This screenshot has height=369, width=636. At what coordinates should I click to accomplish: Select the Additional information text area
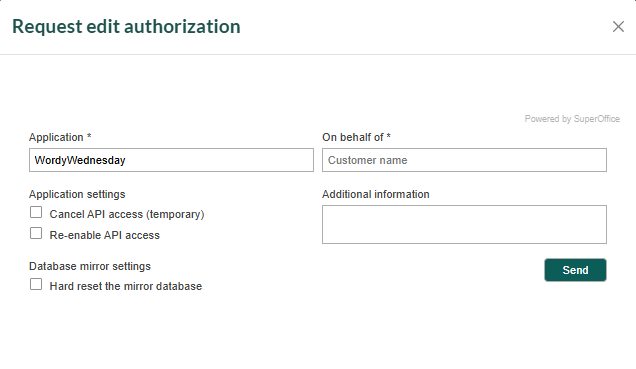pyautogui.click(x=464, y=225)
